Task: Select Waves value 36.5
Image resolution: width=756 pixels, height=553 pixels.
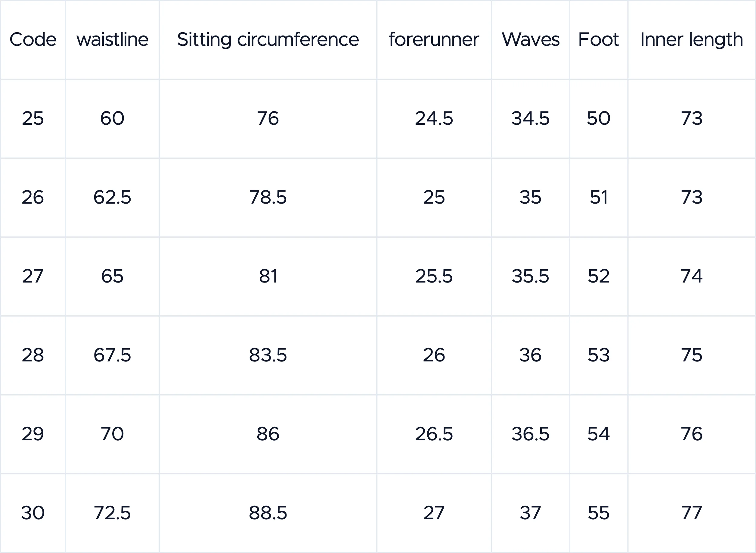Action: pos(531,434)
